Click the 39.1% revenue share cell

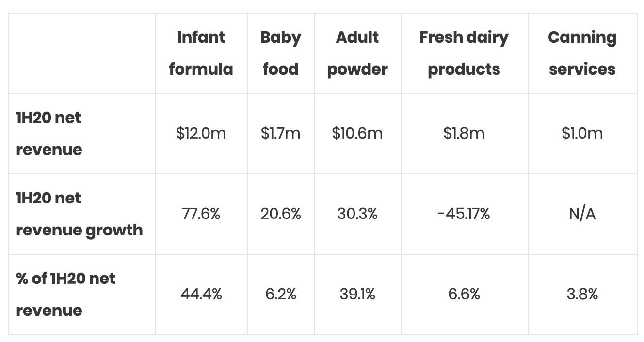coord(357,294)
